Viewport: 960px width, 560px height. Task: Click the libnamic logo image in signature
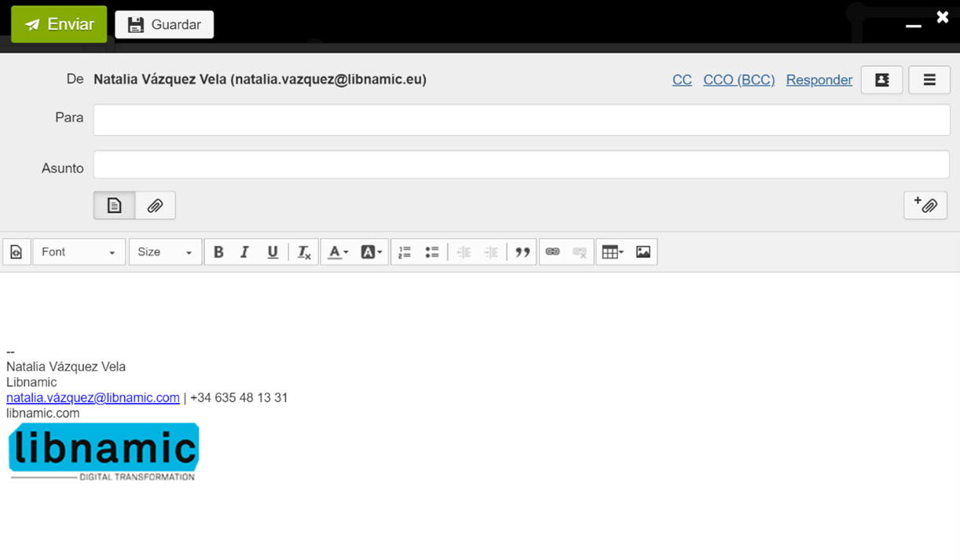[104, 452]
